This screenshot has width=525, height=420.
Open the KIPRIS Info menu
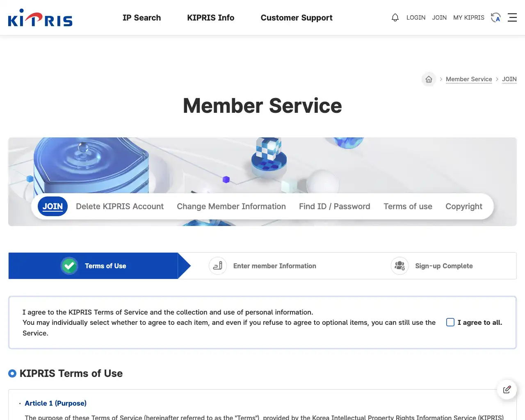click(211, 18)
